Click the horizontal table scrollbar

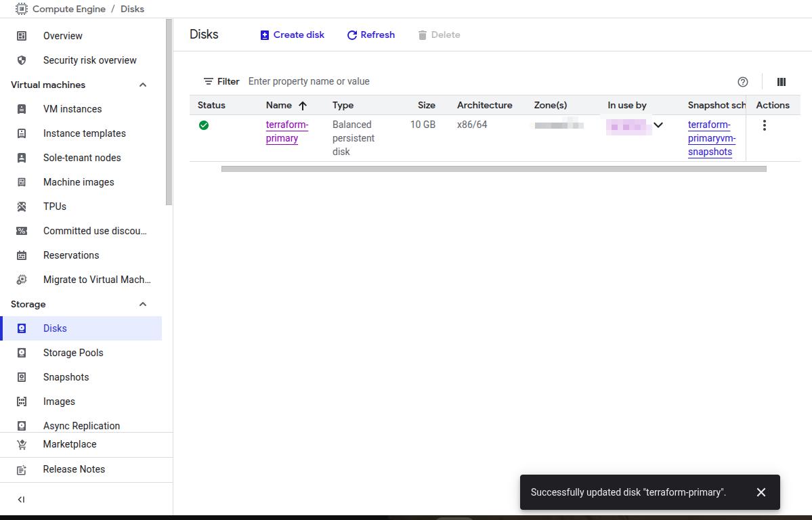pyautogui.click(x=493, y=169)
